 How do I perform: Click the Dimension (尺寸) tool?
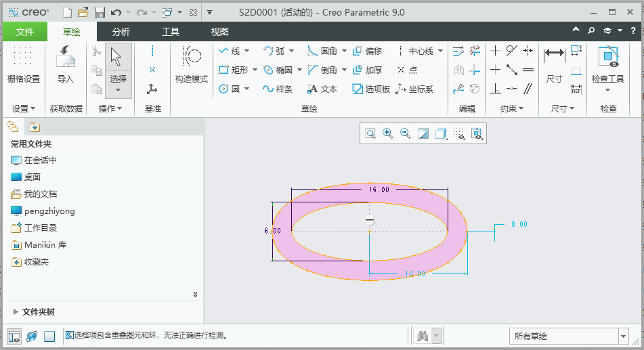click(x=554, y=64)
